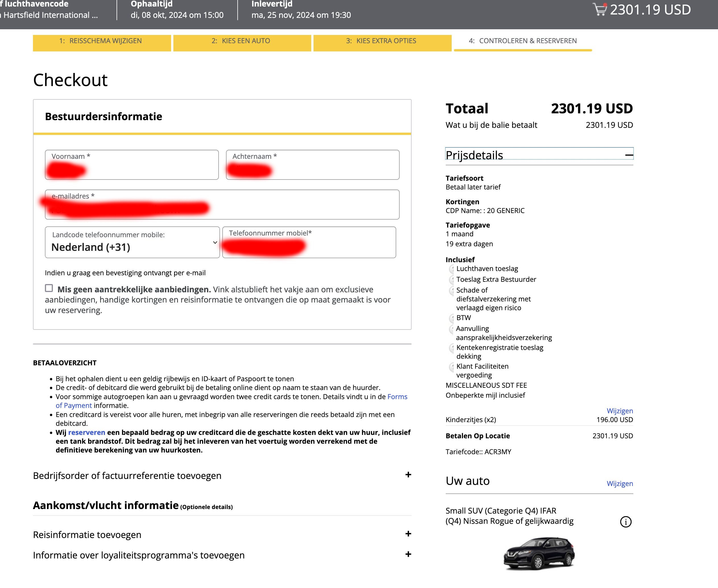The height and width of the screenshot is (588, 718).
Task: Click Wijzigen link next to Uw auto
Action: point(619,484)
